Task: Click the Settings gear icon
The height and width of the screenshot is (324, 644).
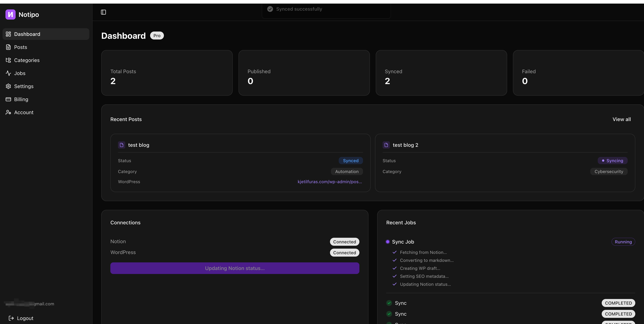Action: [x=8, y=86]
